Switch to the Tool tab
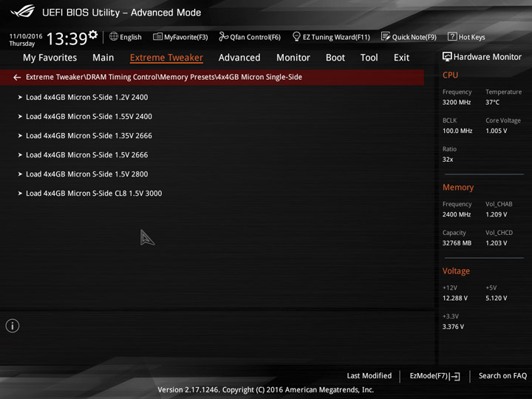 pos(369,58)
